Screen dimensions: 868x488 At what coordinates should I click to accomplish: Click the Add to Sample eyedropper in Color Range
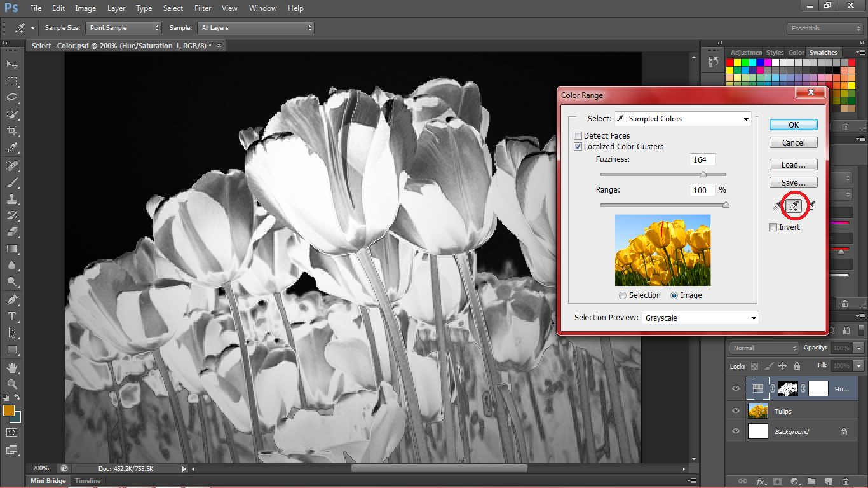point(794,205)
